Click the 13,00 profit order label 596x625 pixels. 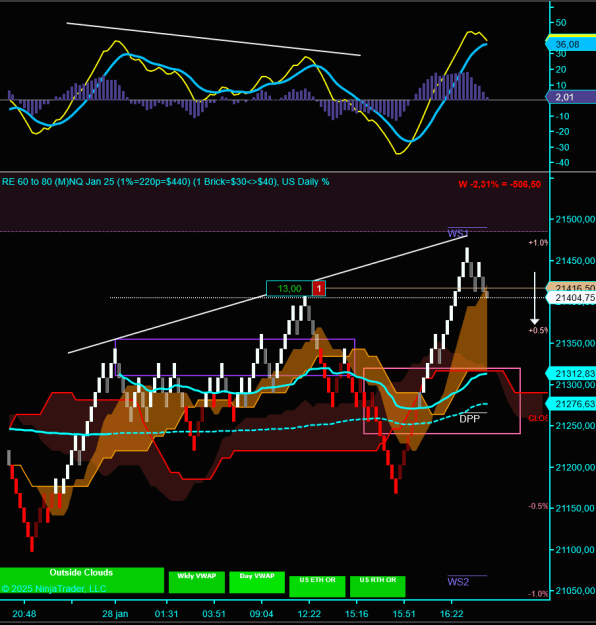(x=289, y=288)
